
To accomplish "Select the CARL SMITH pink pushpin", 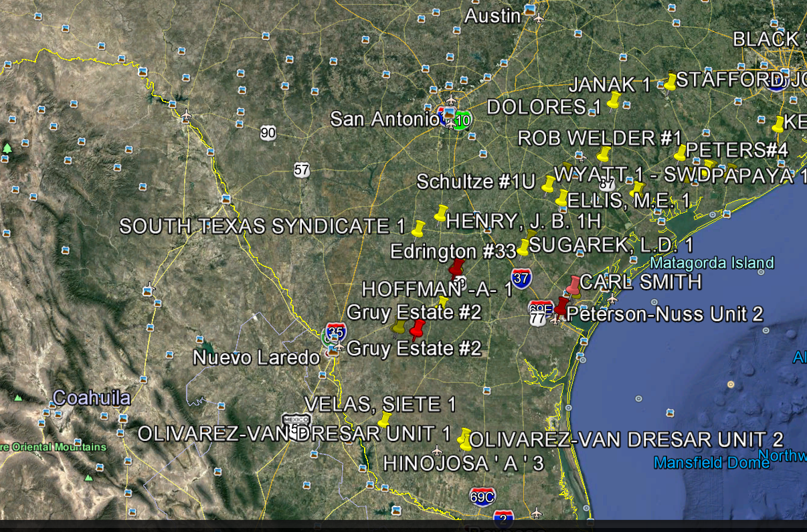I will (573, 286).
